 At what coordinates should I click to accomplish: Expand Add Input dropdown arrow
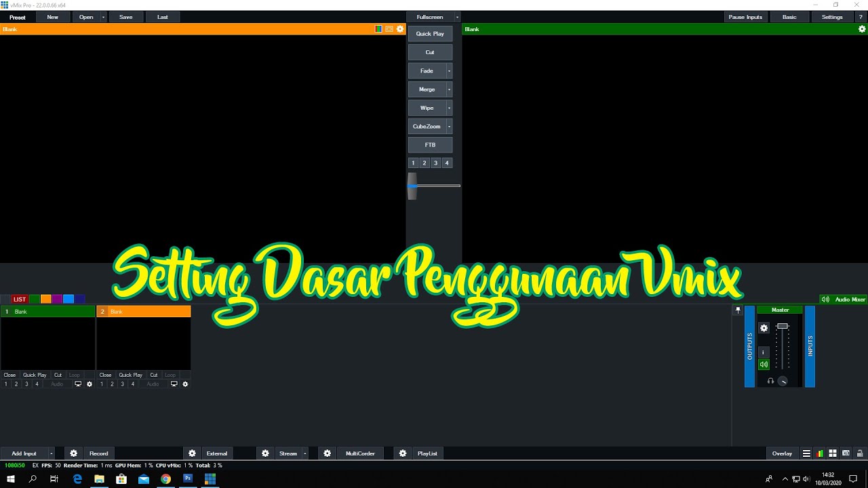[x=51, y=453]
